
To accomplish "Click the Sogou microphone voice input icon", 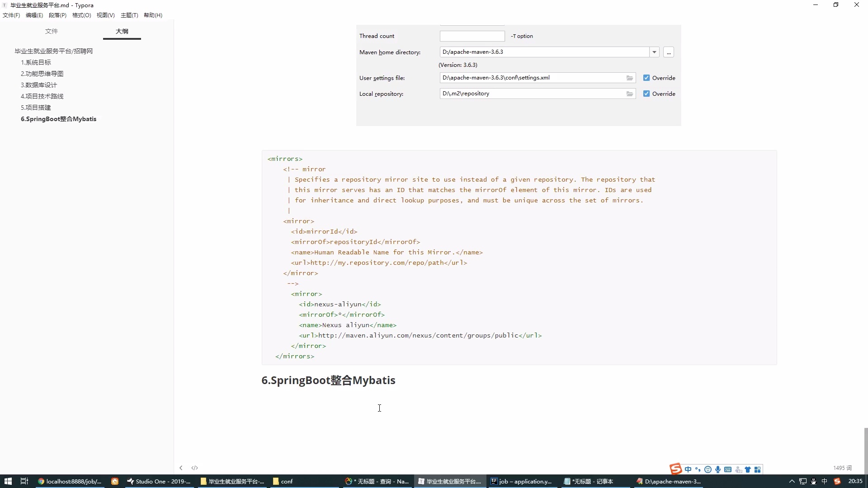I will tap(718, 469).
